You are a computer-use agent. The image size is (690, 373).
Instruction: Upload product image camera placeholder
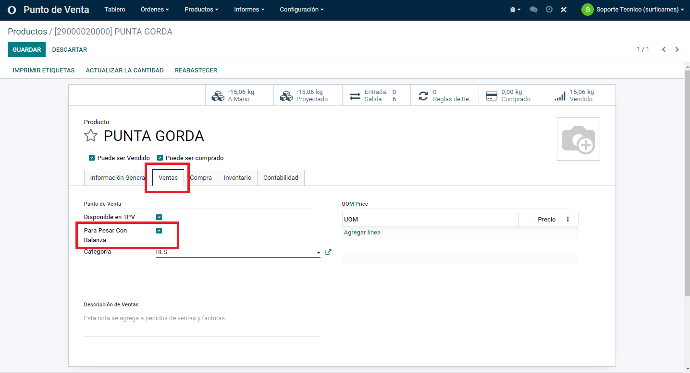578,139
